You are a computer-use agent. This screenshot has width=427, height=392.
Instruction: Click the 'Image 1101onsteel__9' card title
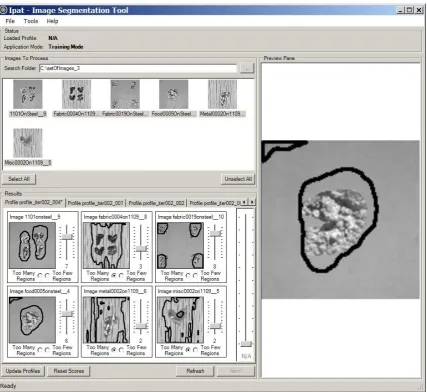tap(35, 217)
